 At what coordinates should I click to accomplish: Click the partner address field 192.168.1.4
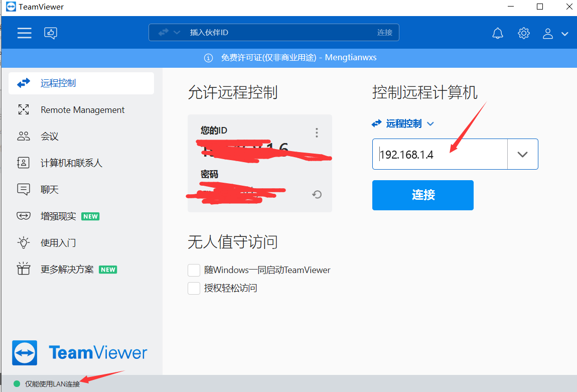click(440, 154)
